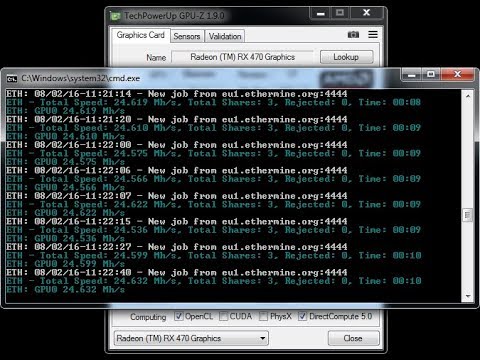Click the 'GPU0 24.566 Mh/s' line
This screenshot has height=360, width=480.
pyautogui.click(x=66, y=187)
